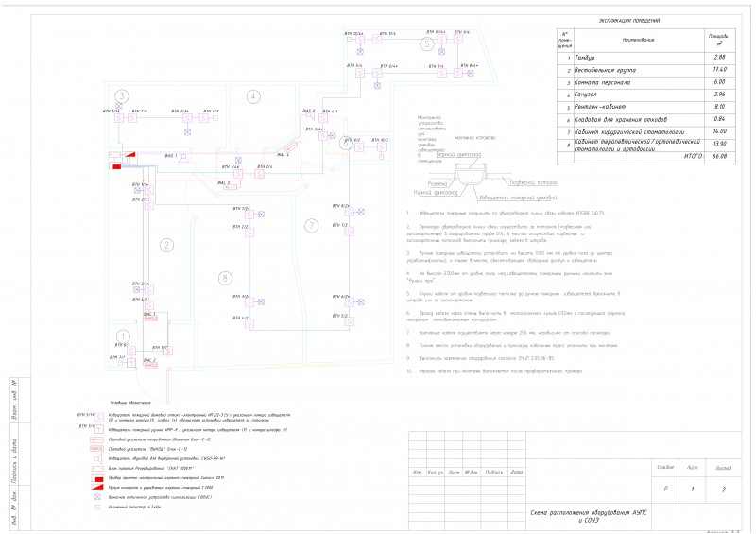This screenshot has width=756, height=534.
Task: Click smoke detector labeled BTH 5/2
Action: coord(350,321)
